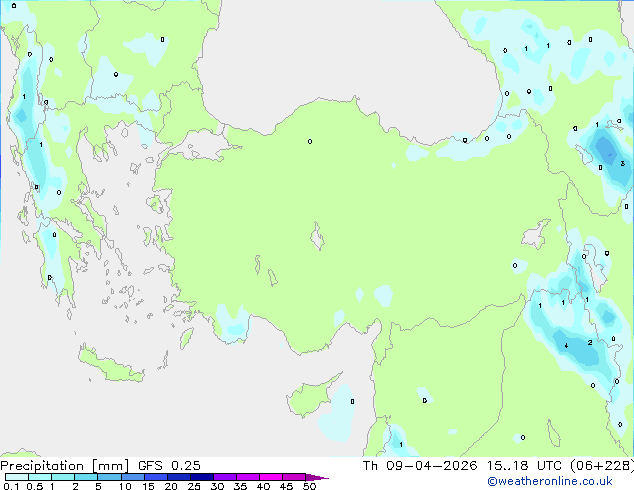Click the legend label '25'
The height and width of the screenshot is (490, 634).
[194, 486]
